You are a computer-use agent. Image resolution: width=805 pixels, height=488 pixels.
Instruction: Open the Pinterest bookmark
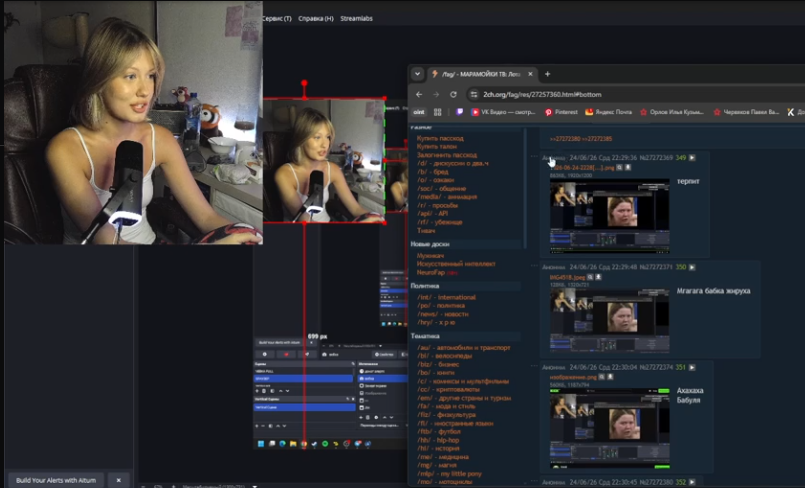point(561,112)
